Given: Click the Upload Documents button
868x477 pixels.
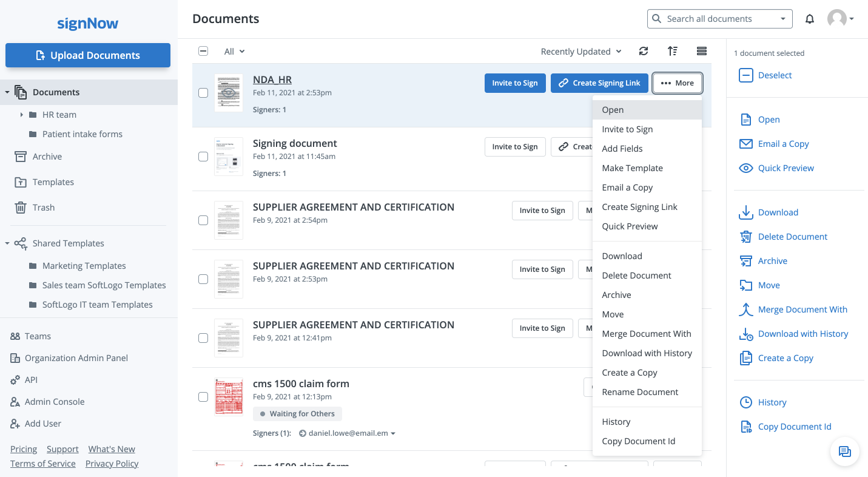Looking at the screenshot, I should 88,55.
